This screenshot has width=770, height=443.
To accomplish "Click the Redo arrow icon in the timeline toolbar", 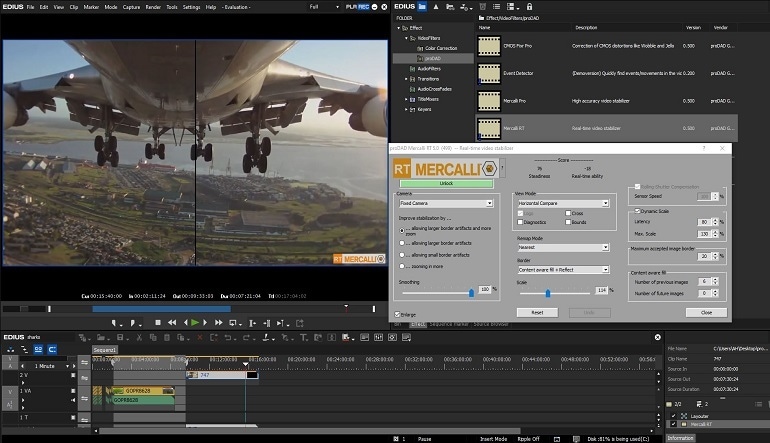I will (x=246, y=337).
